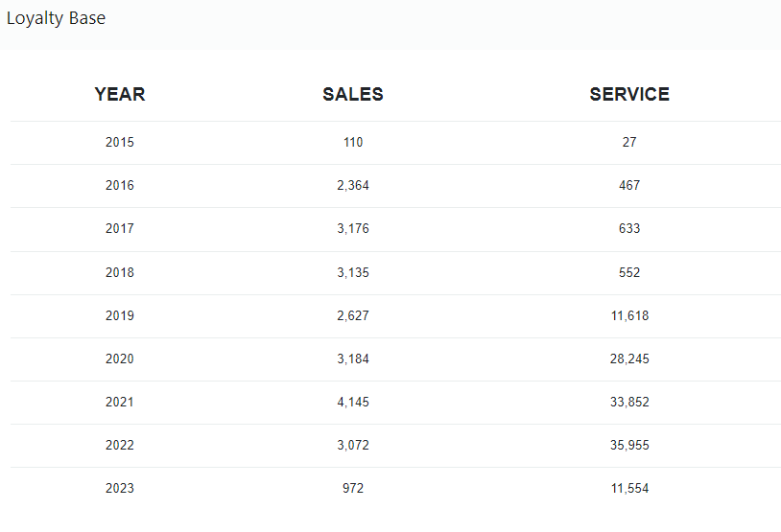Screen dimensions: 781x532
Task: Select service value 27
Action: (x=629, y=142)
